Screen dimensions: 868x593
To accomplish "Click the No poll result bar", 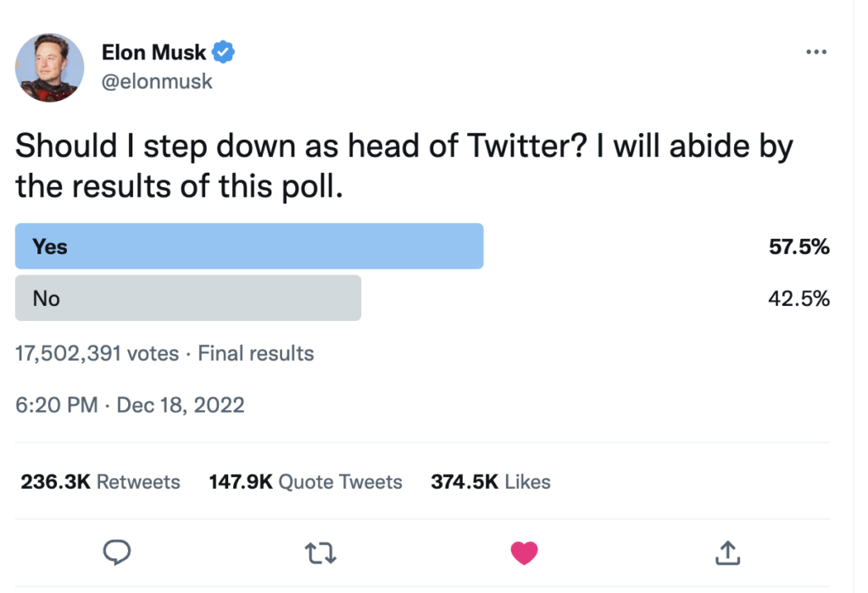I will (188, 298).
